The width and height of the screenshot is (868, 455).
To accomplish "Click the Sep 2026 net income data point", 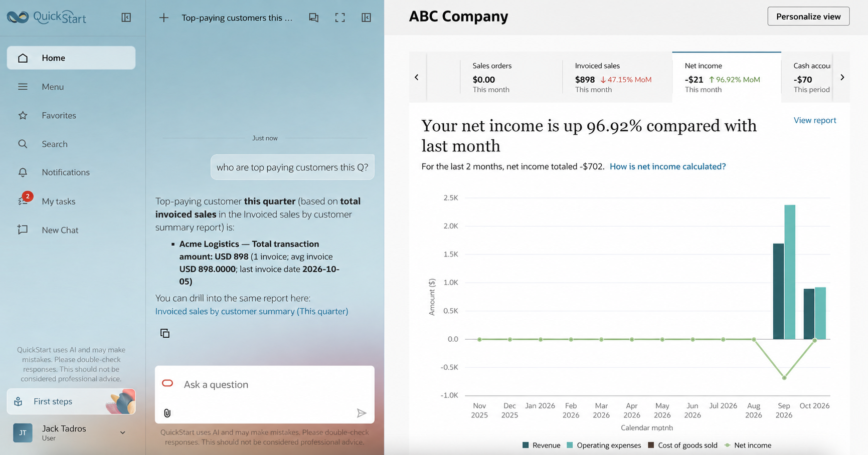I will coord(784,377).
